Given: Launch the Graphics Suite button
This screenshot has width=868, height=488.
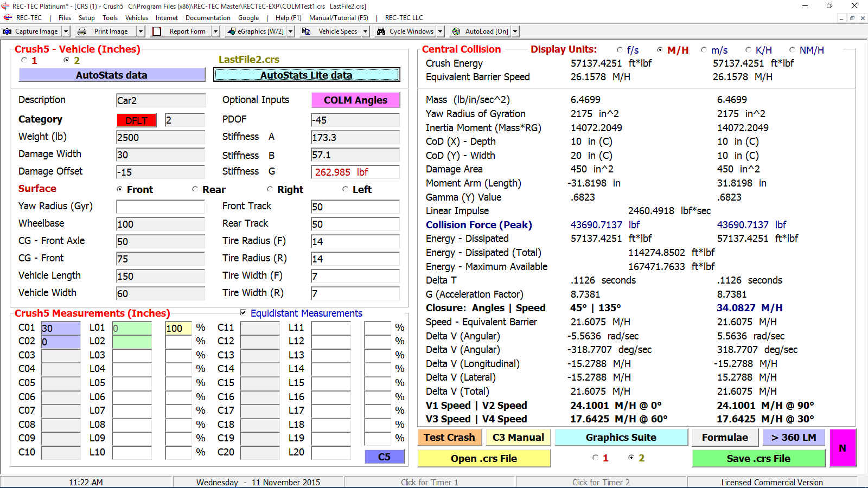Looking at the screenshot, I should tap(621, 438).
